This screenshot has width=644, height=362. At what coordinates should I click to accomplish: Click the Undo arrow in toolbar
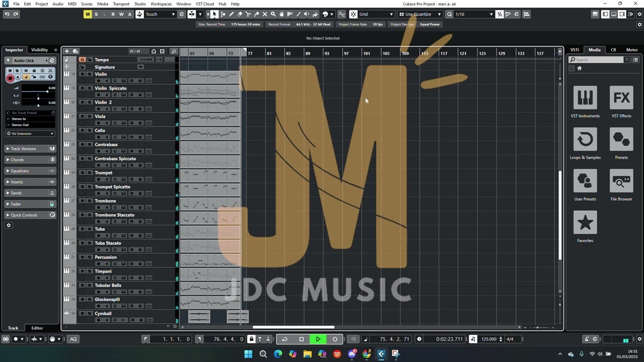click(7, 14)
